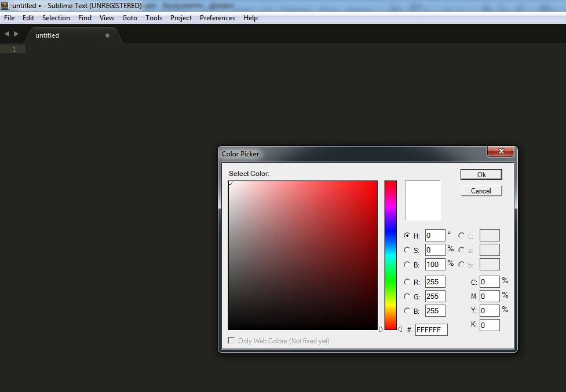This screenshot has width=566, height=392.
Task: Click the vertical hue spectrum slider
Action: tap(390, 255)
